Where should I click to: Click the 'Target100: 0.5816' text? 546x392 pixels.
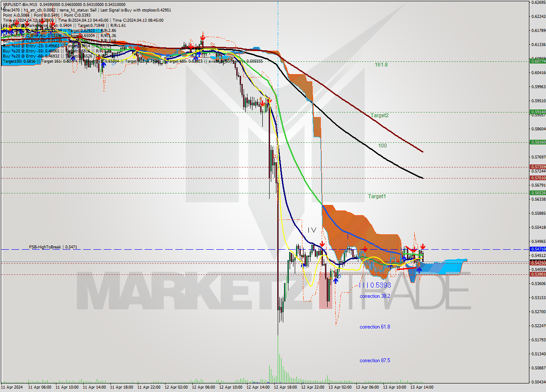(x=19, y=61)
